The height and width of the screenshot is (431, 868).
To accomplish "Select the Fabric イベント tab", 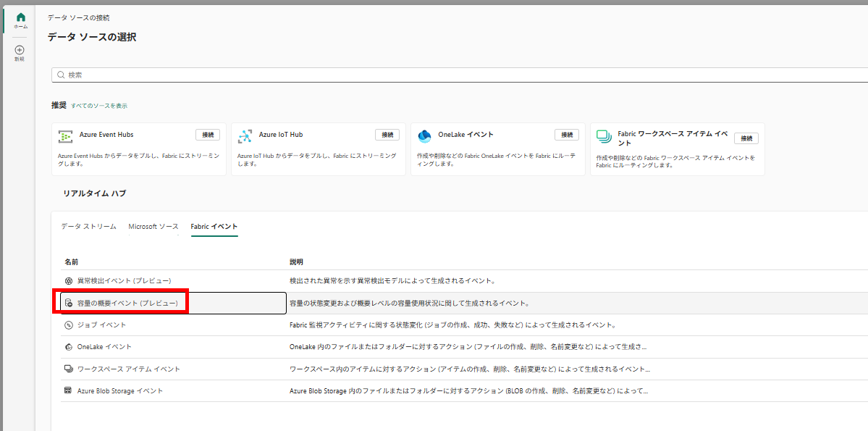I will (214, 227).
